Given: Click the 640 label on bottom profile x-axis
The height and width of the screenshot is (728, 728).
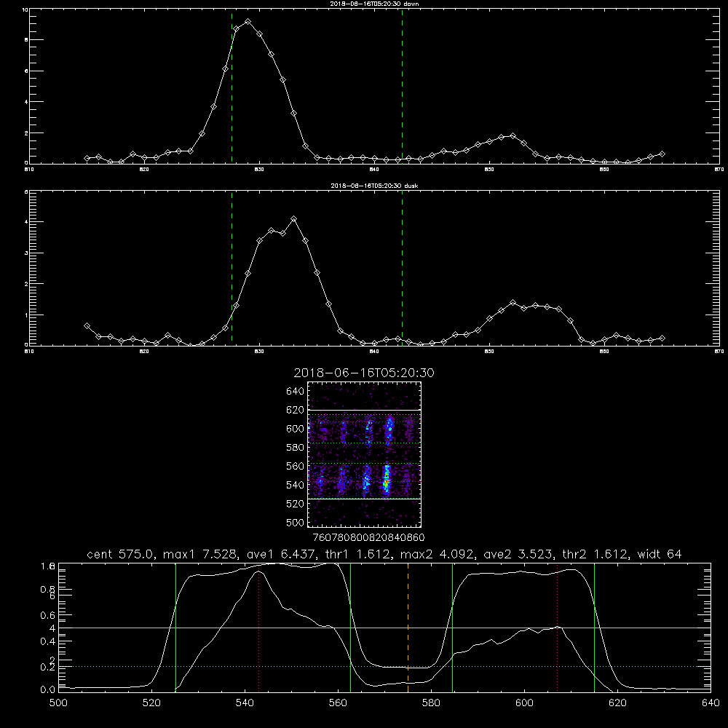Looking at the screenshot, I should tap(711, 703).
